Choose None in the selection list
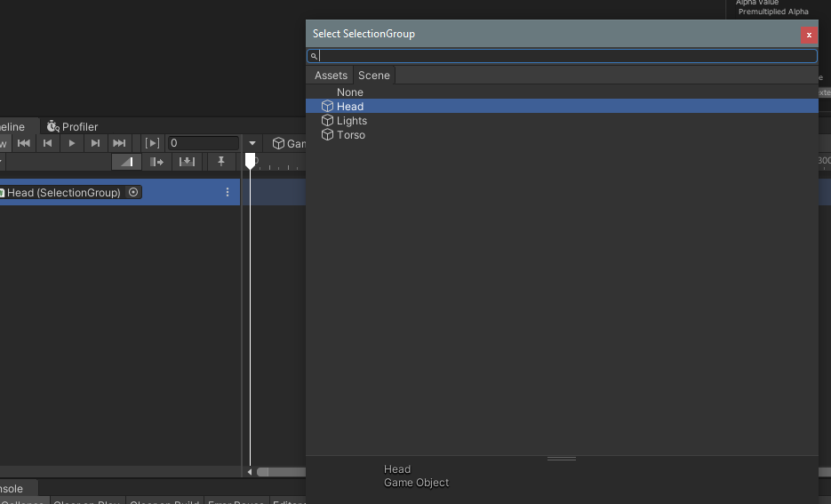Image resolution: width=831 pixels, height=504 pixels. 349,92
